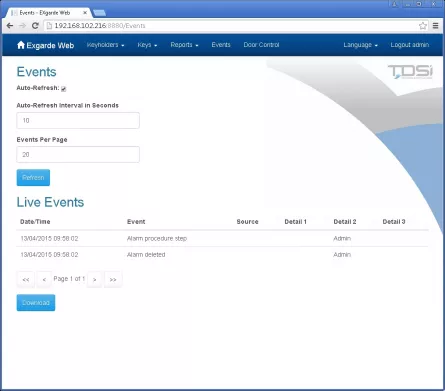Image resolution: width=445 pixels, height=391 pixels.
Task: Go to Events in the navbar
Action: [221, 45]
